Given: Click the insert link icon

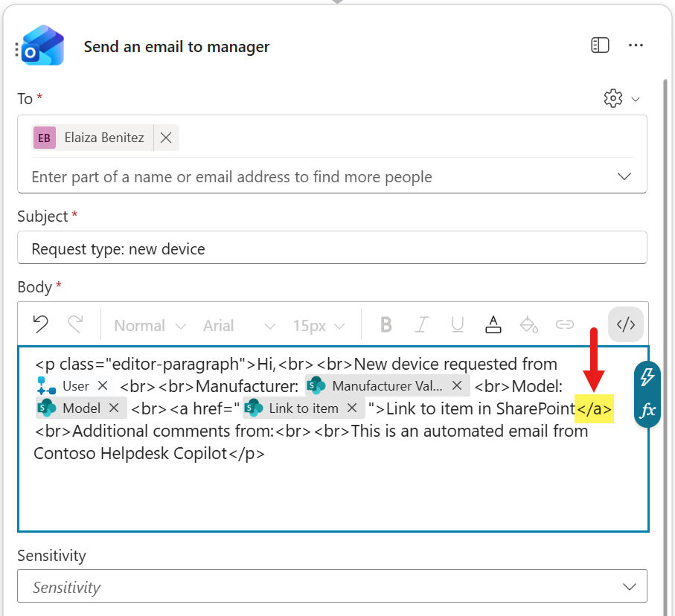Looking at the screenshot, I should click(565, 324).
